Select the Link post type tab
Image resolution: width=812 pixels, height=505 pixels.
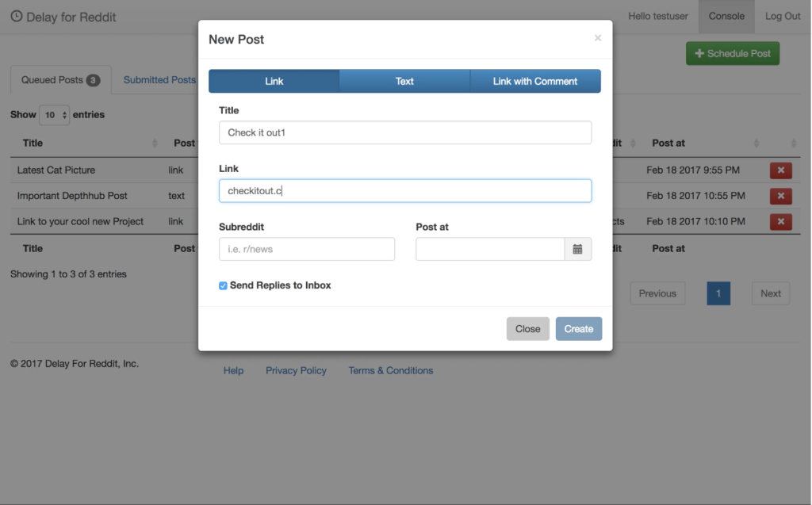[274, 82]
